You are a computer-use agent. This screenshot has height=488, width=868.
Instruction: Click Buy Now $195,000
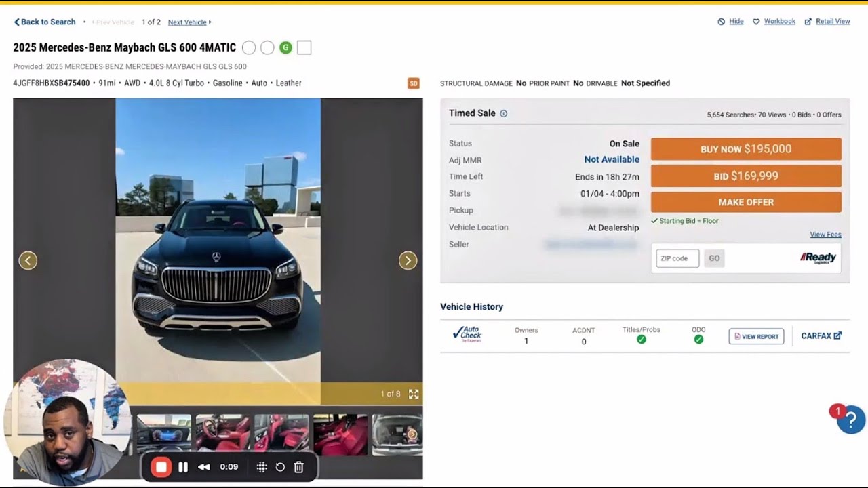click(746, 149)
